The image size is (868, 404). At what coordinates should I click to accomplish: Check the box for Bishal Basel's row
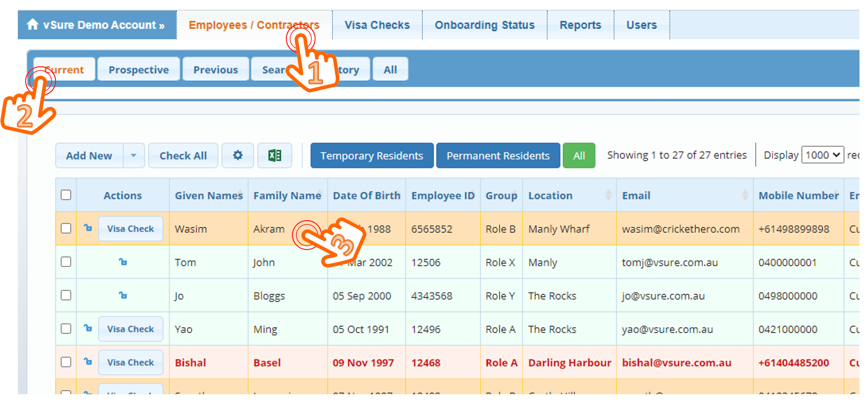pos(66,362)
